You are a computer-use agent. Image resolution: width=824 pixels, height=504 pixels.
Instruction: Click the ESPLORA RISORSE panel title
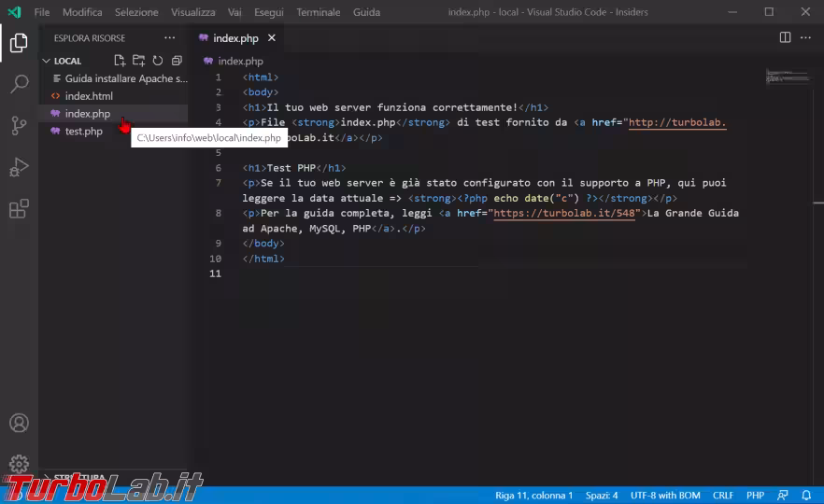click(x=90, y=37)
